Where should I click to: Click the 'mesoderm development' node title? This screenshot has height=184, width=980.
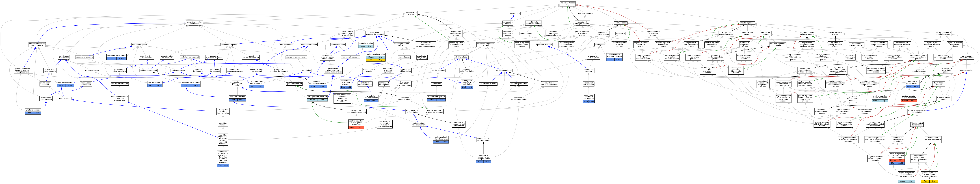coord(116,56)
